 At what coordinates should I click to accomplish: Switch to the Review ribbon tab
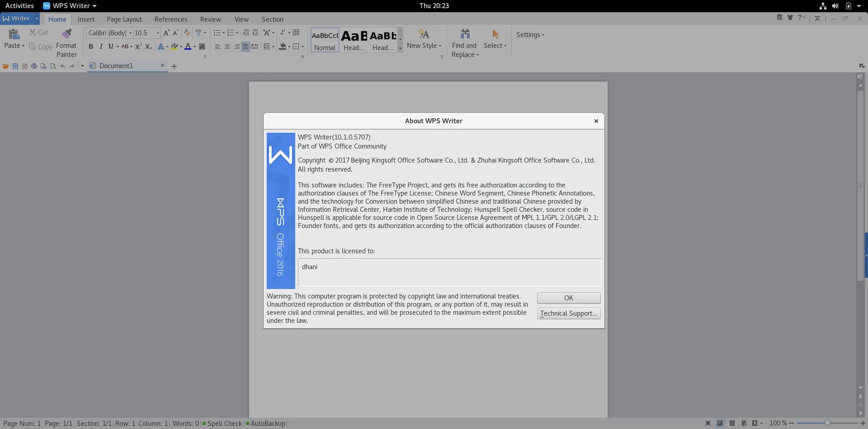click(211, 19)
